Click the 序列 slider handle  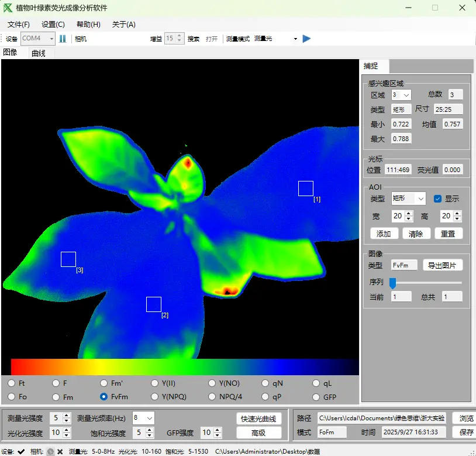click(393, 283)
